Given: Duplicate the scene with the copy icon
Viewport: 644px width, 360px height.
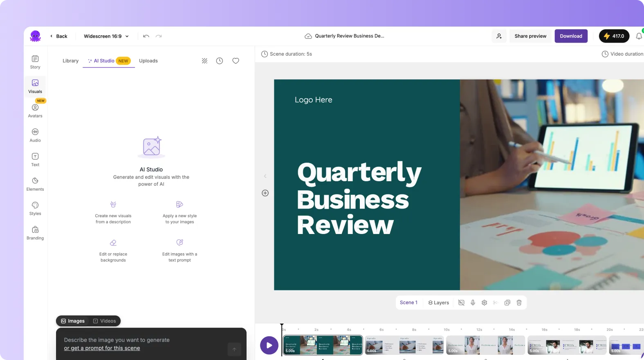Looking at the screenshot, I should pos(507,303).
